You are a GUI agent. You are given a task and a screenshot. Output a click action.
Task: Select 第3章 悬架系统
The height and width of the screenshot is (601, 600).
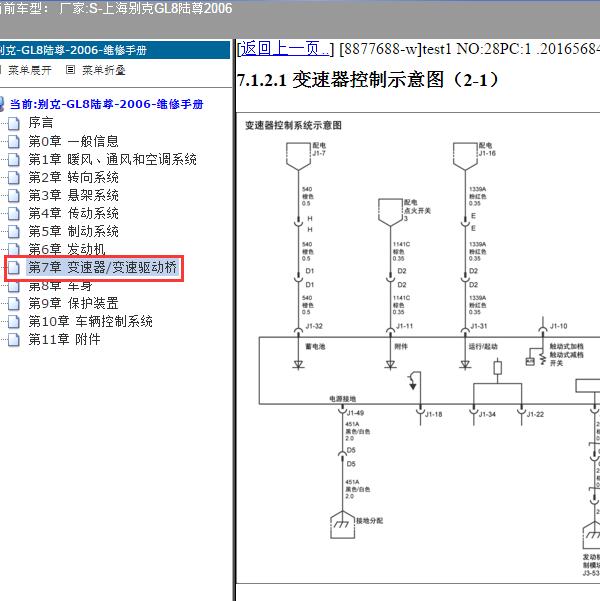click(74, 195)
